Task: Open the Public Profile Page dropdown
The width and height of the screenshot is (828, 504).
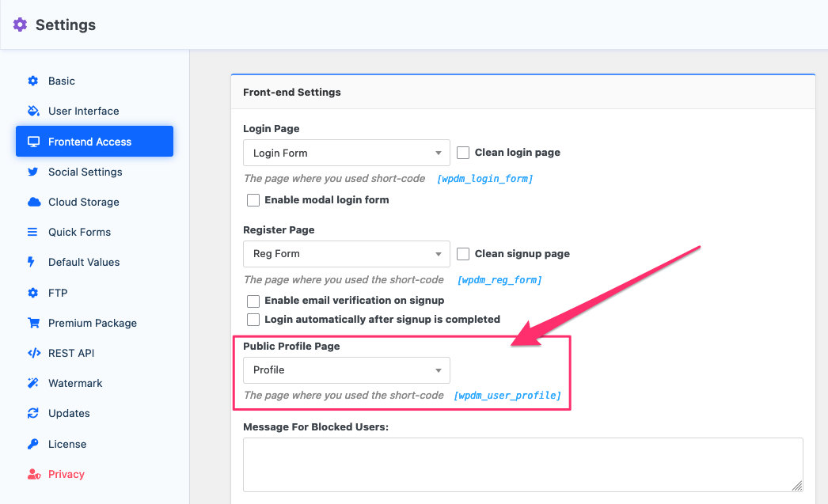Action: tap(346, 369)
